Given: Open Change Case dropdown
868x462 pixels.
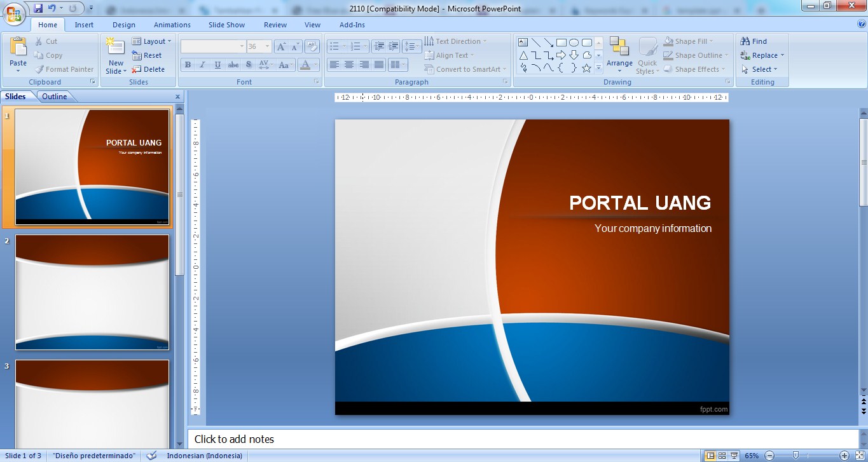Looking at the screenshot, I should point(286,65).
